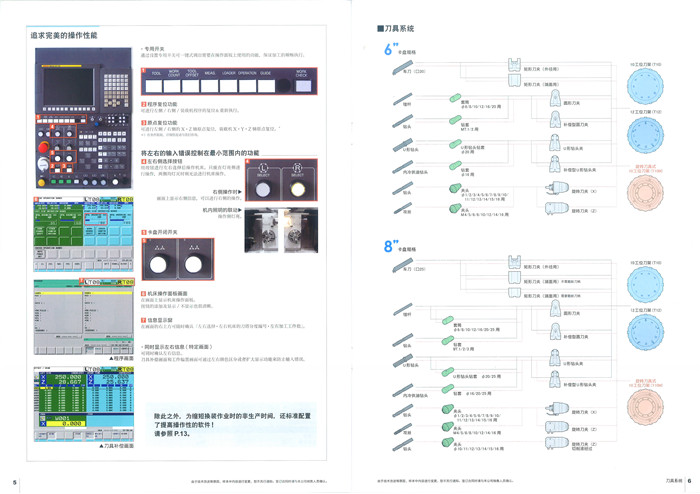Click the large blue 6" chuck size label
Image resolution: width=700 pixels, height=494 pixels.
tap(391, 49)
